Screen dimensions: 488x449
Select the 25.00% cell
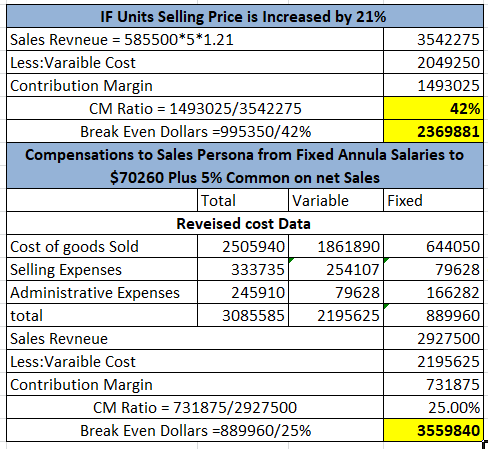433,407
